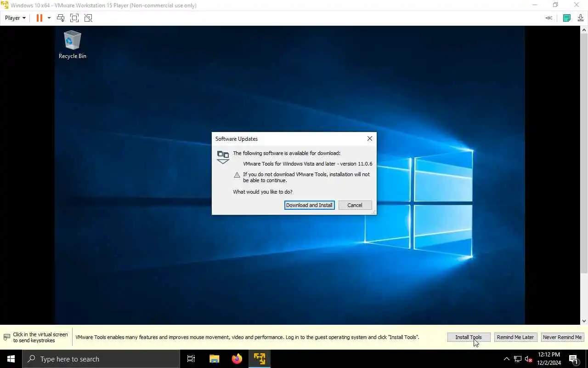Send Ctrl+Alt+Del to the virtual machine

point(61,18)
